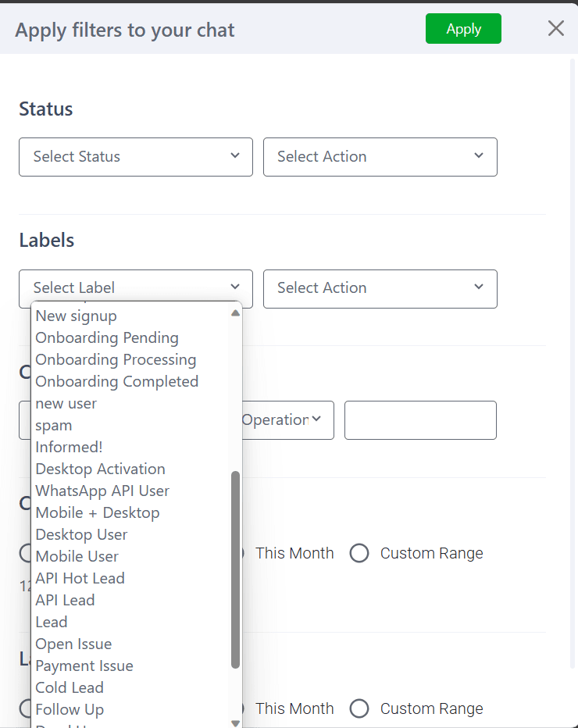This screenshot has height=728, width=578.
Task: Select upper Custom Range radio button
Action: click(359, 554)
